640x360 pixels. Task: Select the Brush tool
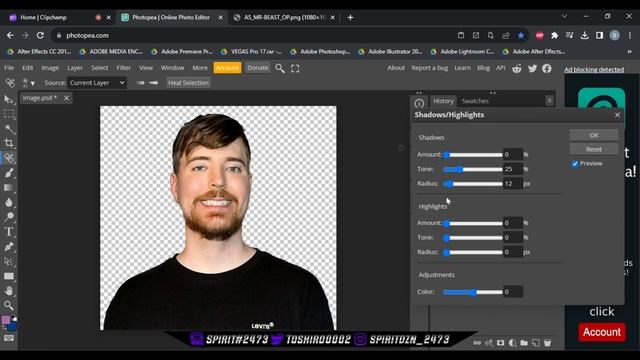9,173
